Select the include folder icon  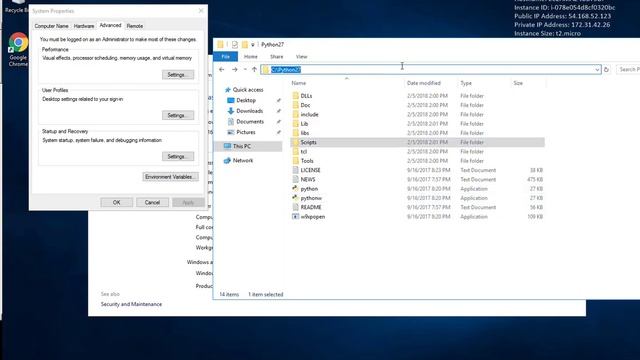296,114
